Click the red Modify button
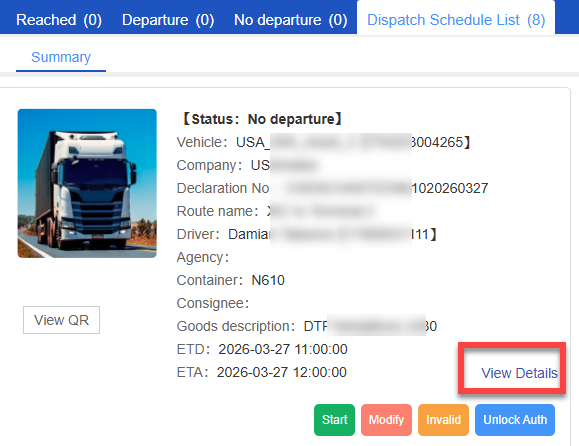This screenshot has height=446, width=579. [386, 420]
